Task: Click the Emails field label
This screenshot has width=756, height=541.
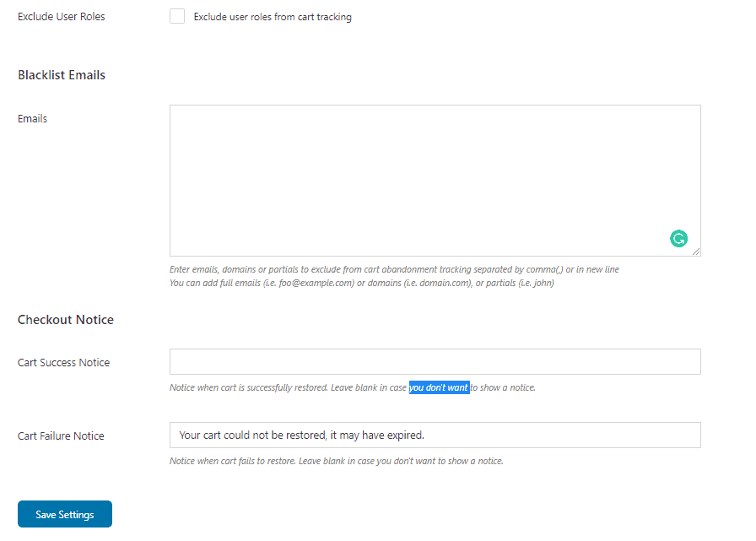Action: [x=32, y=119]
